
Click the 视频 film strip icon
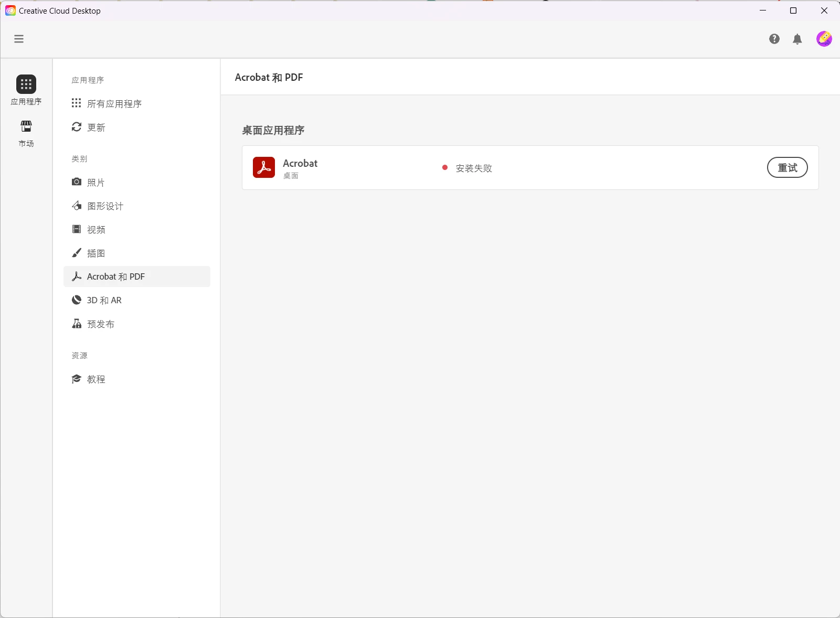[77, 229]
